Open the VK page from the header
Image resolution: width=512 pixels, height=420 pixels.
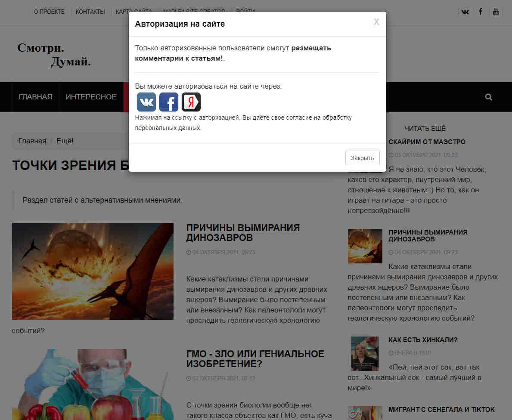[x=465, y=12]
